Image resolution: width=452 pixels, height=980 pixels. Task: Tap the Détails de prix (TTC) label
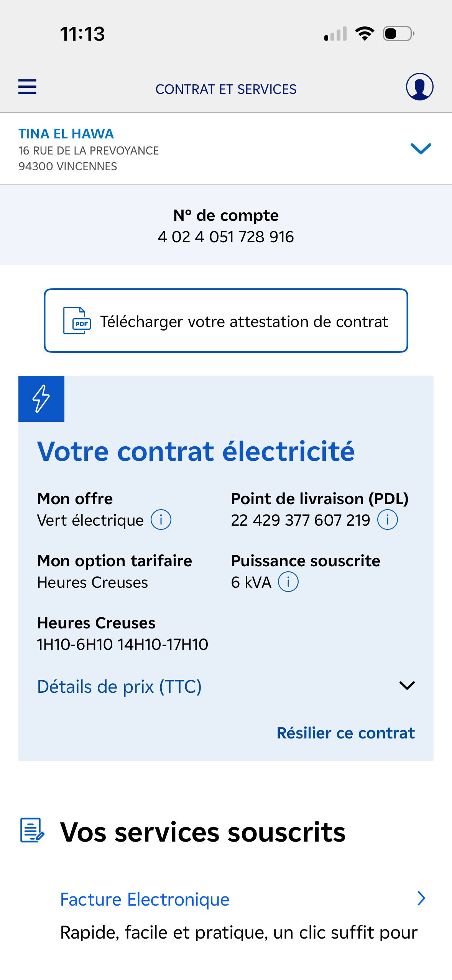tap(119, 686)
